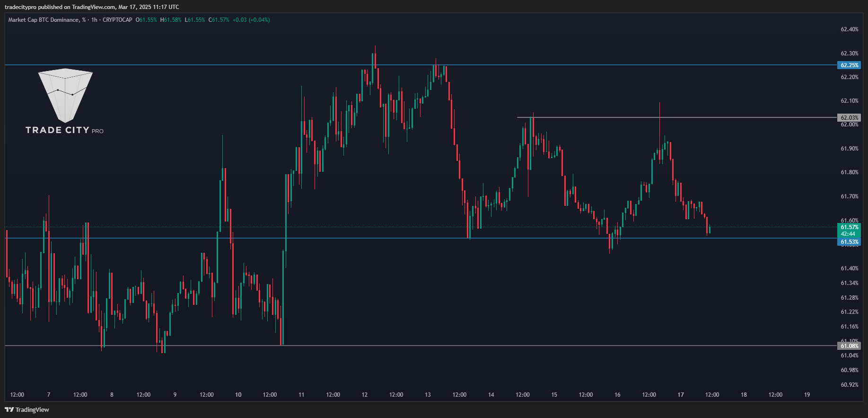Click day 17 on the time axis
The width and height of the screenshot is (868, 418).
pos(681,395)
